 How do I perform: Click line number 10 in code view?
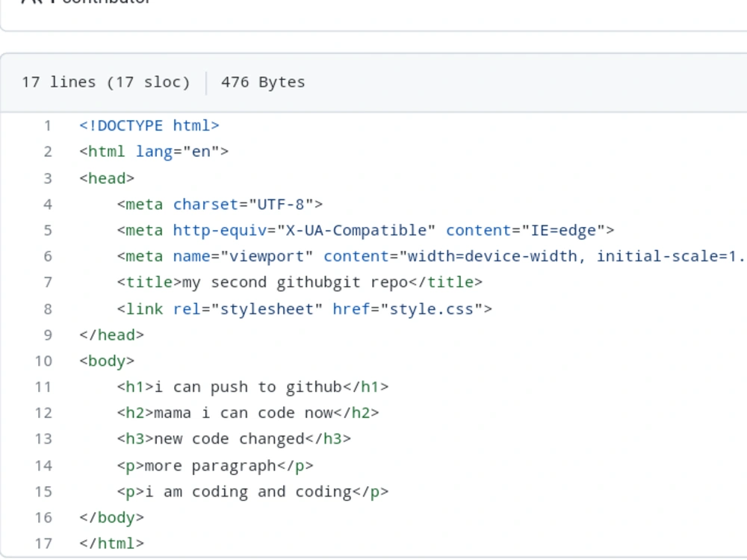pos(43,361)
